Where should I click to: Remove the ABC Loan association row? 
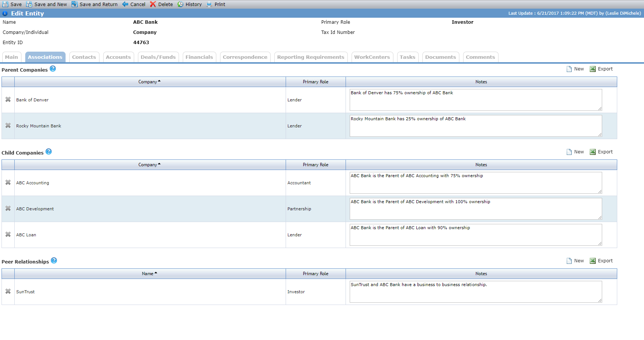tap(8, 234)
